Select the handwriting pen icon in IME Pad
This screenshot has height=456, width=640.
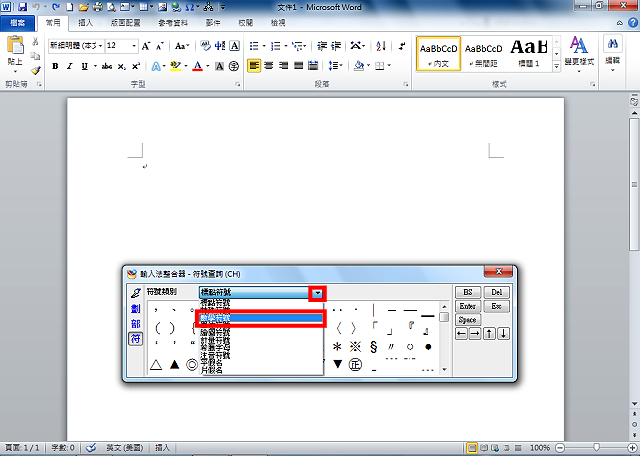click(x=136, y=293)
